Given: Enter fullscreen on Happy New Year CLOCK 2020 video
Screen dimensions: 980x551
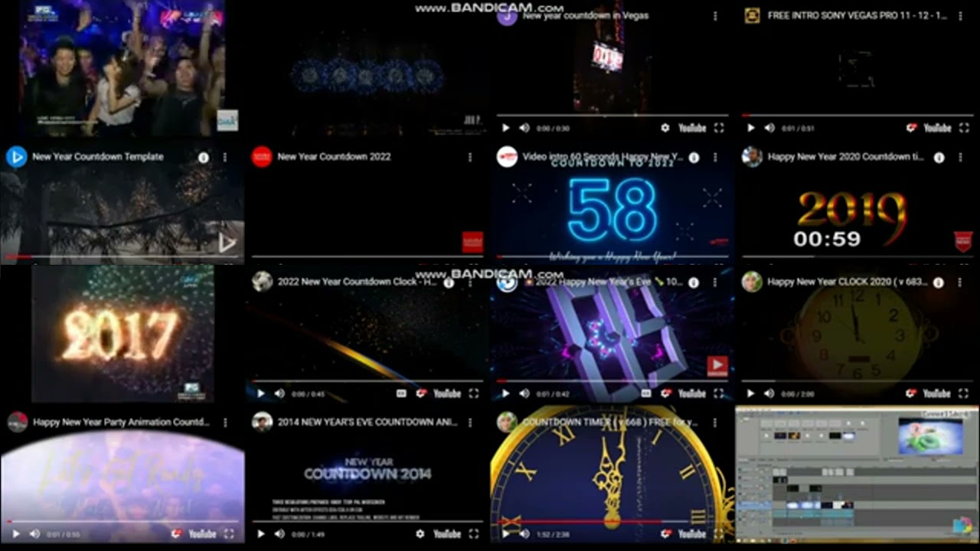Looking at the screenshot, I should pyautogui.click(x=964, y=393).
